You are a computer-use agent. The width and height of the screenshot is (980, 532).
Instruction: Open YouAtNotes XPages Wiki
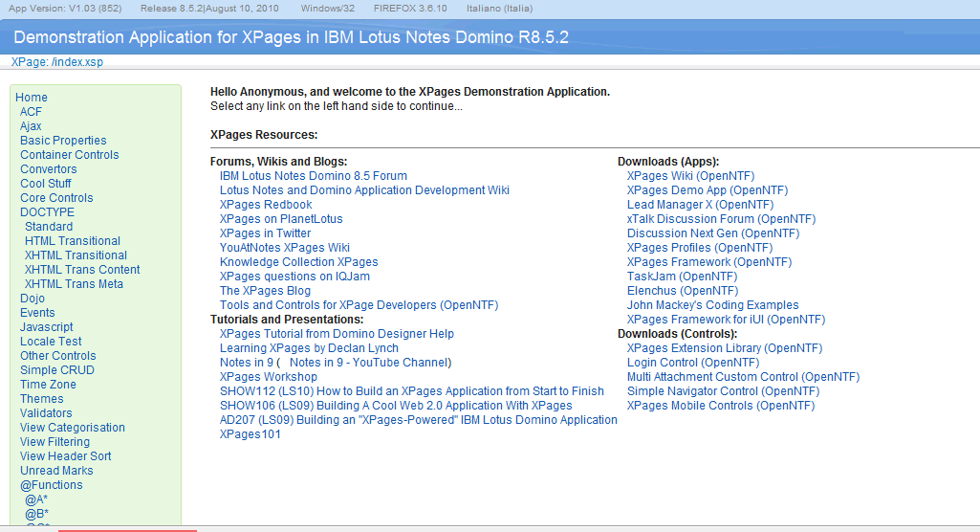284,248
